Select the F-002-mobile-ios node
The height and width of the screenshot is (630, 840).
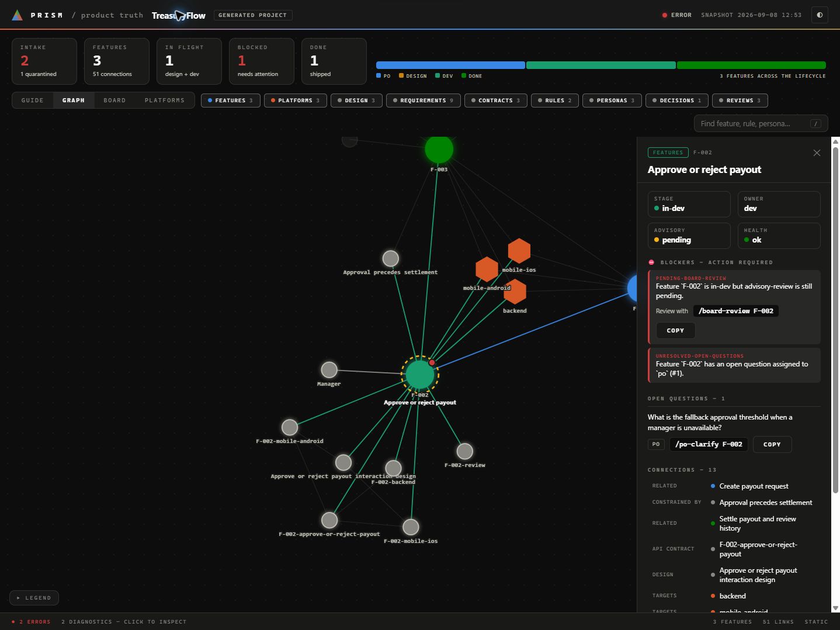click(411, 527)
